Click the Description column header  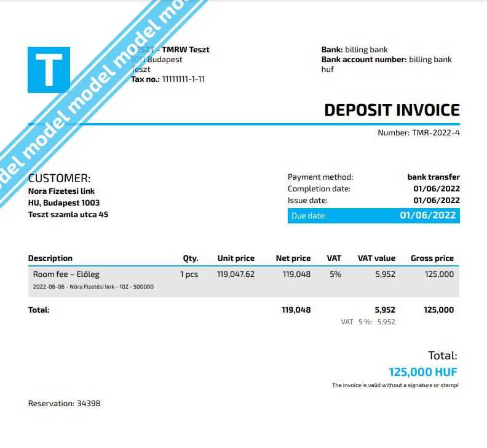[50, 258]
